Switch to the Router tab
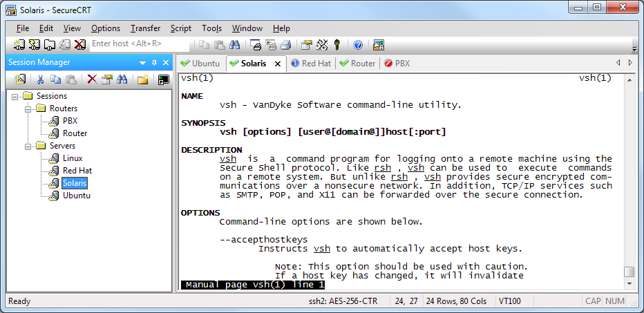The width and height of the screenshot is (644, 313). tap(358, 64)
